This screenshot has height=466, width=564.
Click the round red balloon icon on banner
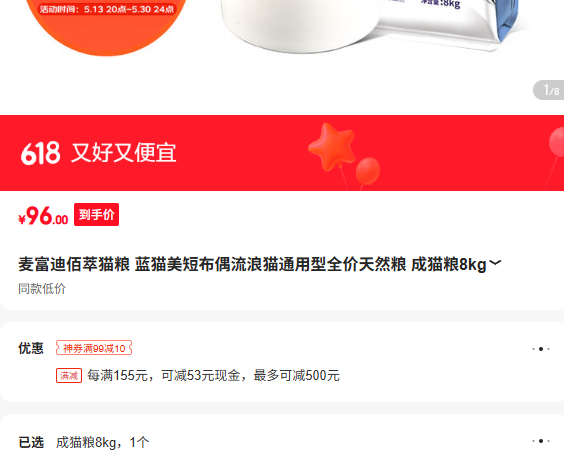tap(368, 171)
